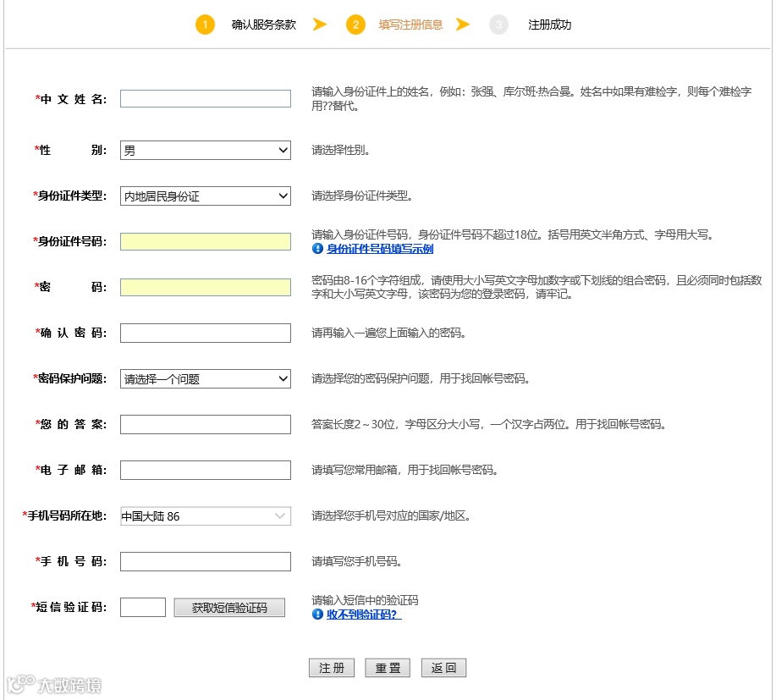Click the 请选择身份证件类型。 hint text
This screenshot has width=776, height=700.
point(362,196)
